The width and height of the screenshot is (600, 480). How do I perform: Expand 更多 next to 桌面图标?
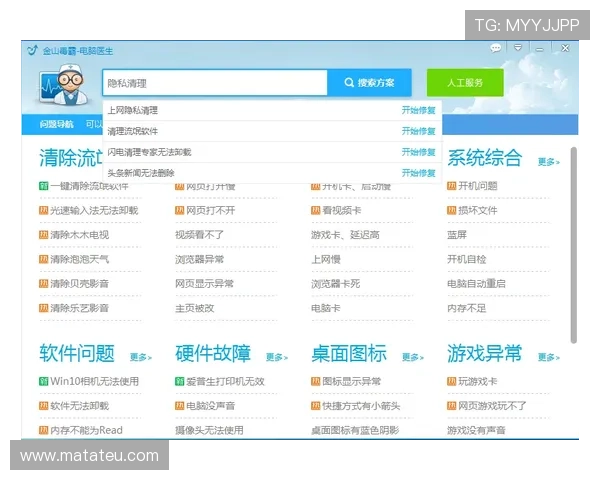413,357
